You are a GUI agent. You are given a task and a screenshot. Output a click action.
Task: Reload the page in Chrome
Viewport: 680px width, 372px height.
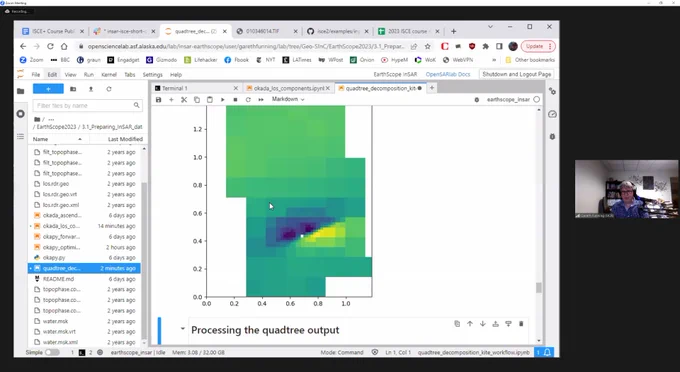pyautogui.click(x=50, y=46)
